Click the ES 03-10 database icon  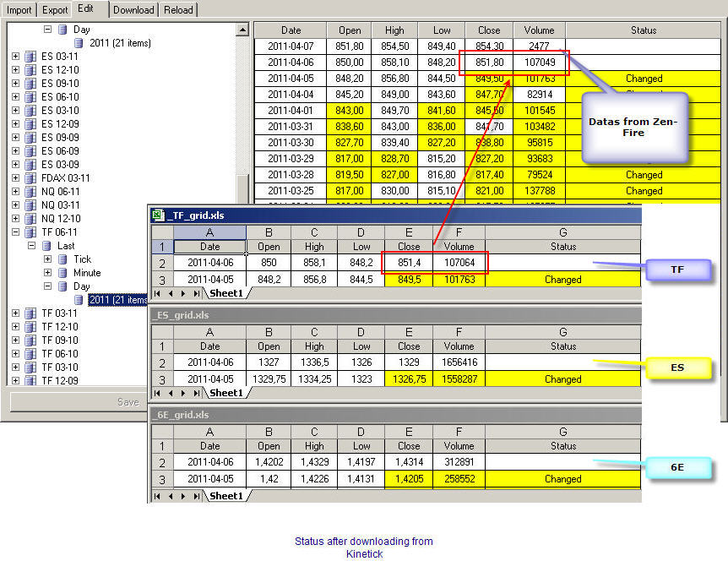[30, 110]
